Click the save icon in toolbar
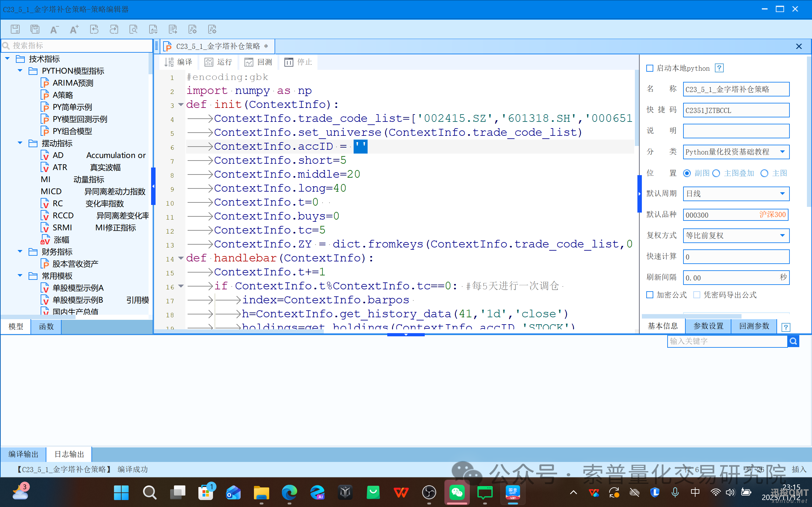This screenshot has height=507, width=812. coord(15,29)
